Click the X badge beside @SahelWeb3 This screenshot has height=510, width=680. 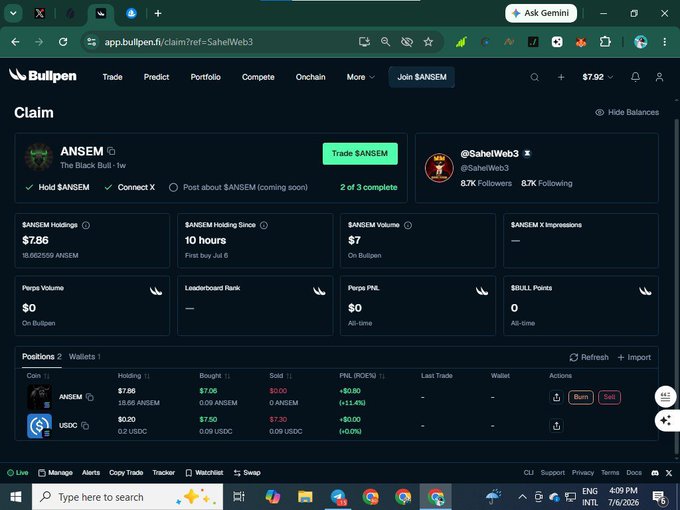coord(527,154)
